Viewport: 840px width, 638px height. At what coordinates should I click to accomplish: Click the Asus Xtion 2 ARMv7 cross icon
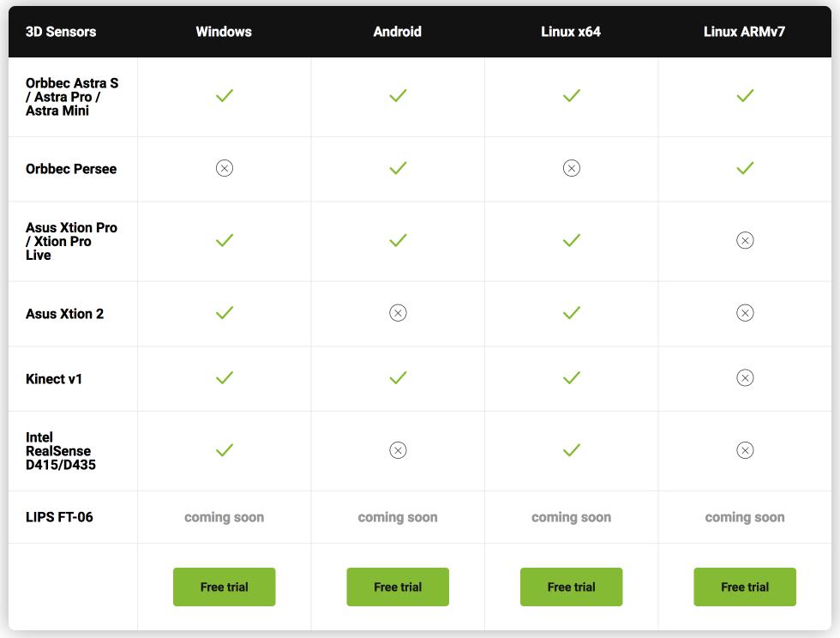(x=745, y=312)
